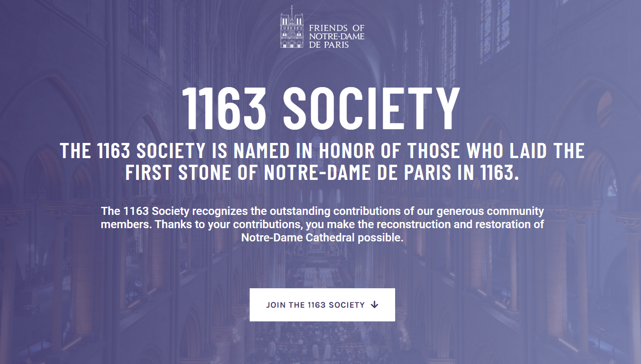Click the number 1163 in the large title
Viewport: 641px width, 364px height.
point(224,109)
